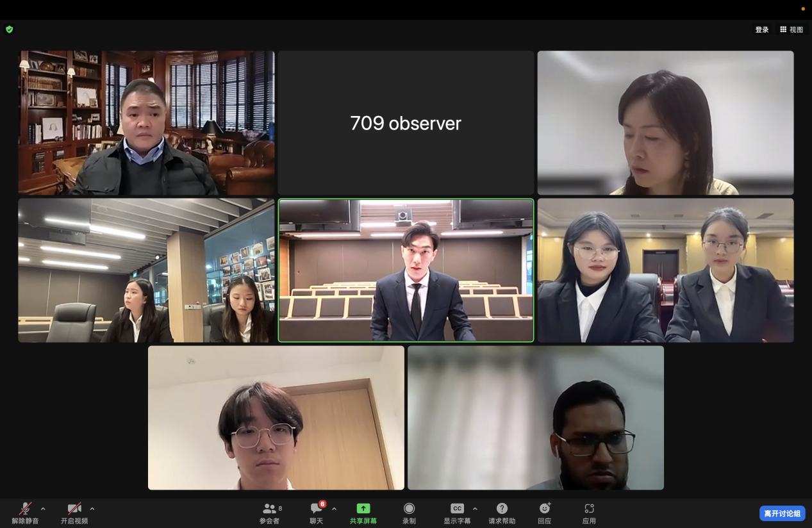Click the Ask for Help (请求帮助) icon
Screen dimensions: 812x528
[502, 509]
